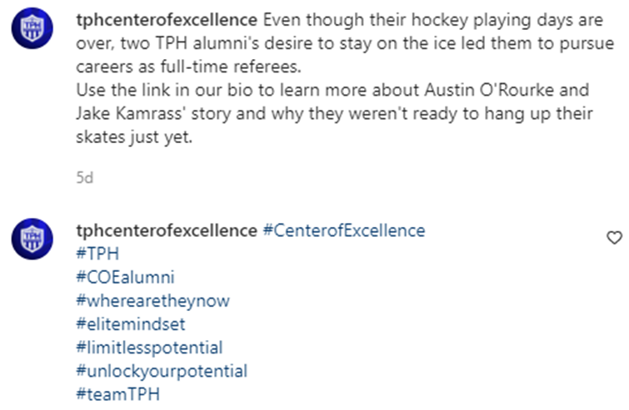Click the Jake Kamrass' story caption line
Screen dimensions: 629x410
pyautogui.click(x=335, y=114)
